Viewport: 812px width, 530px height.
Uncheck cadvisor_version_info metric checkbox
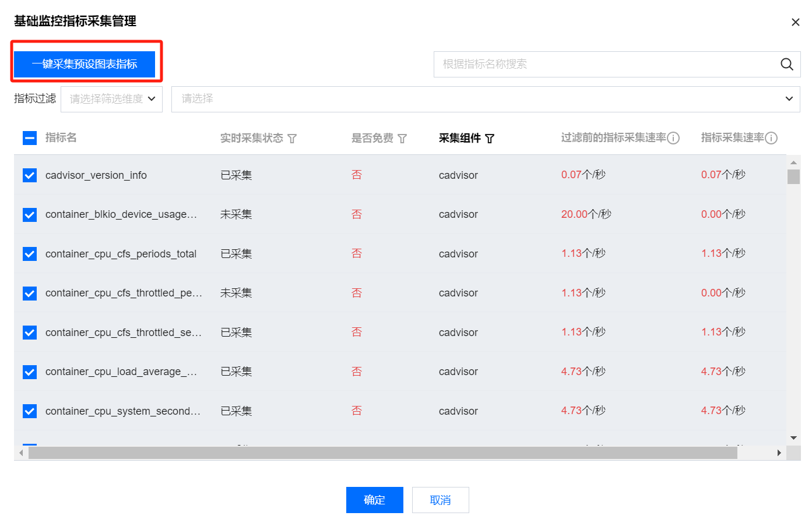[30, 175]
